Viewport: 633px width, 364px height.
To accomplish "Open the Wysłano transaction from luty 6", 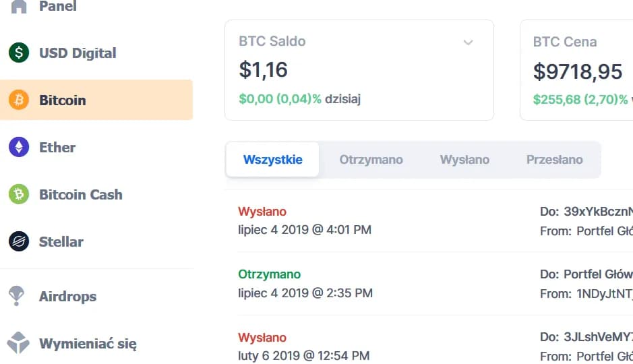I will [x=303, y=346].
